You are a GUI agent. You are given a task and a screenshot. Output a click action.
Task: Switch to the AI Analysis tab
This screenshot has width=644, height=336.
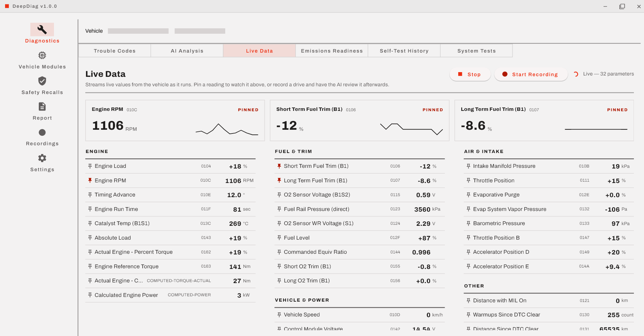click(x=187, y=51)
